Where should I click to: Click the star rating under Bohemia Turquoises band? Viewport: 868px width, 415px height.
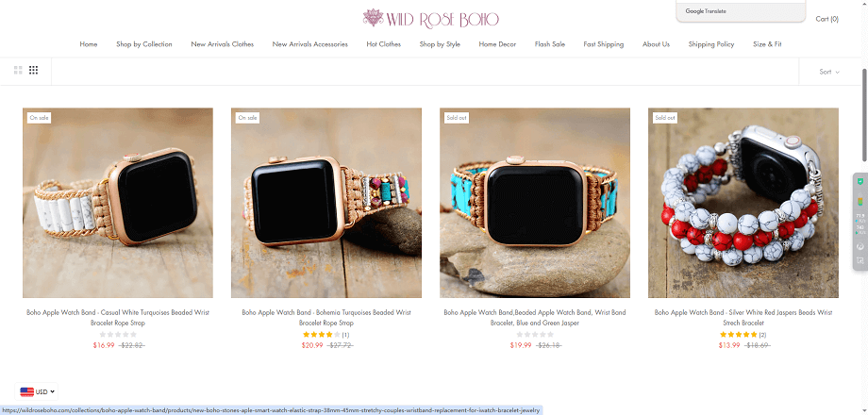coord(322,335)
